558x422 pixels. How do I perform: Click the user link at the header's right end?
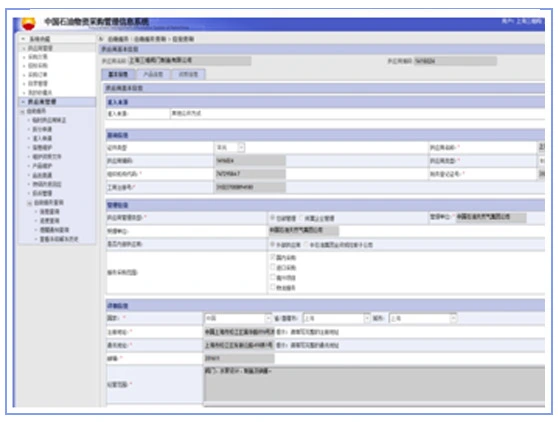[521, 21]
